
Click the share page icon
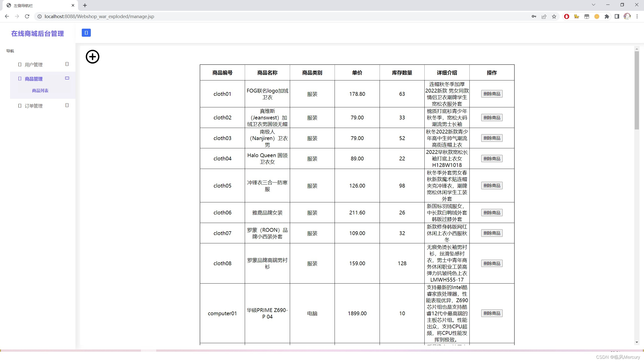coord(544,16)
